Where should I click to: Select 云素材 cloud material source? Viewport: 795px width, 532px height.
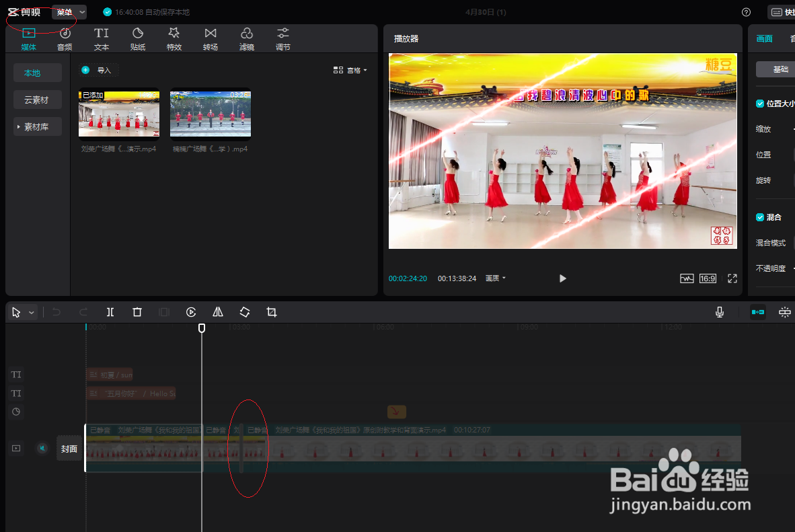tap(38, 100)
